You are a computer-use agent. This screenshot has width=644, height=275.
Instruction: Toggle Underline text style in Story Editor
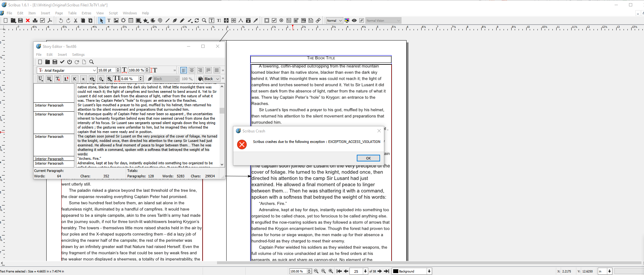click(40, 79)
